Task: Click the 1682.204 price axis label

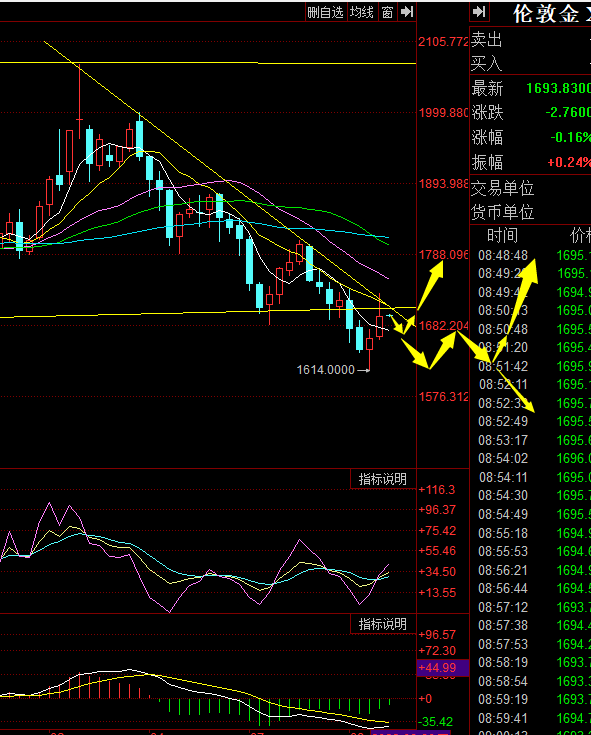Action: coord(443,326)
